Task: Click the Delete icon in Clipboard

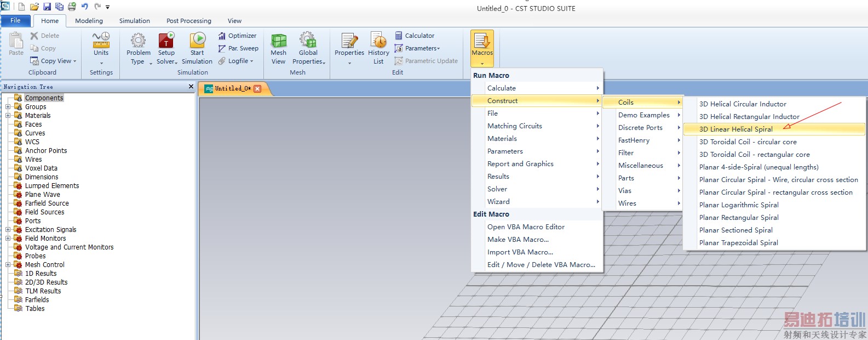Action: pos(34,36)
